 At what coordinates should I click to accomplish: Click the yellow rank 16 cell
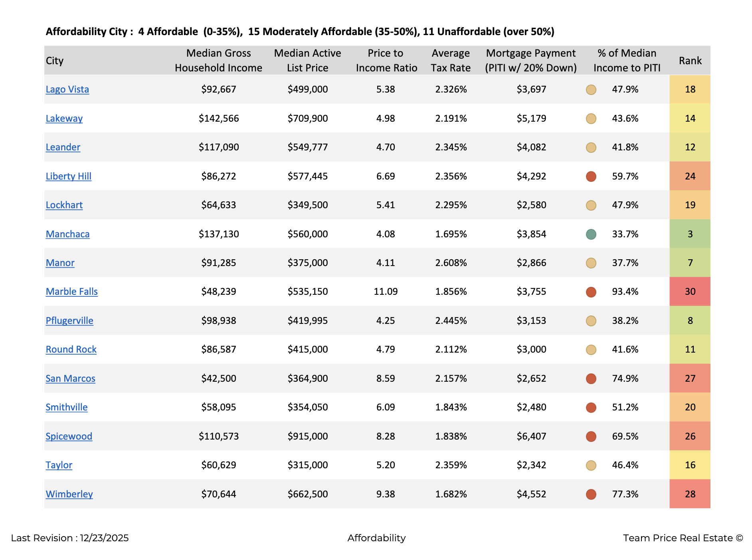pyautogui.click(x=690, y=465)
